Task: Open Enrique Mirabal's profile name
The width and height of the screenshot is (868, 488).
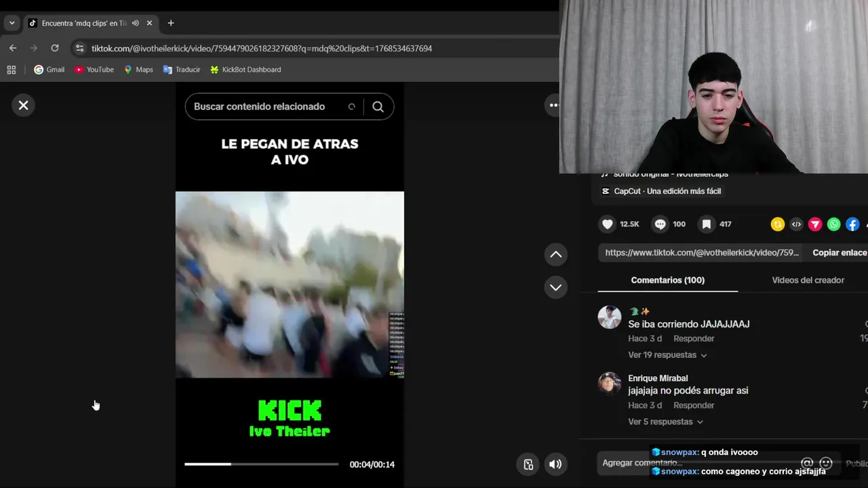Action: pos(658,378)
